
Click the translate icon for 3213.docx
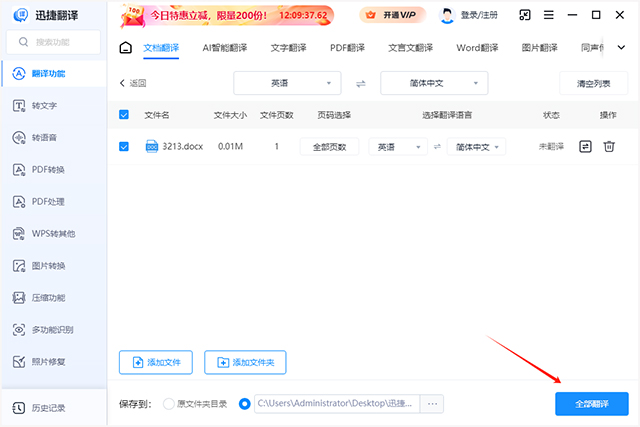pyautogui.click(x=585, y=147)
